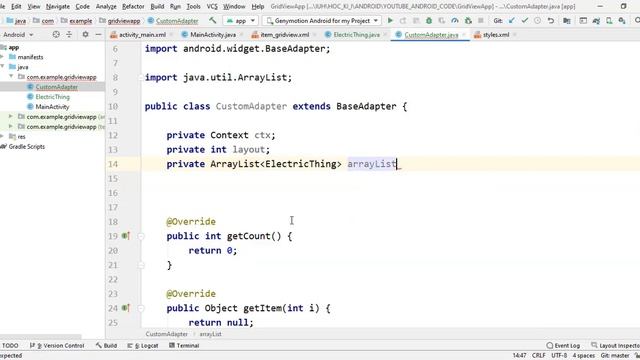Click Git commit checkmark icon

coord(524,20)
